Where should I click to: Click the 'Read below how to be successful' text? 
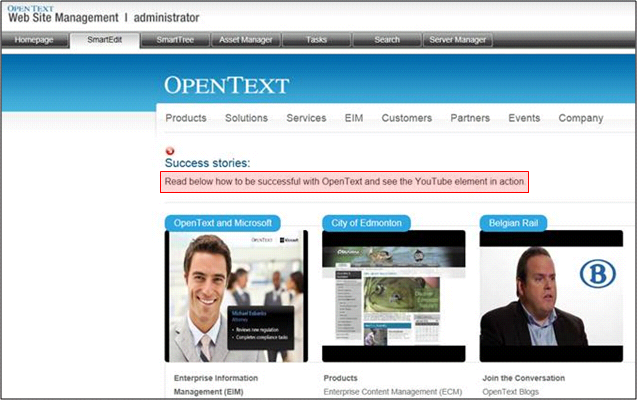pos(344,182)
